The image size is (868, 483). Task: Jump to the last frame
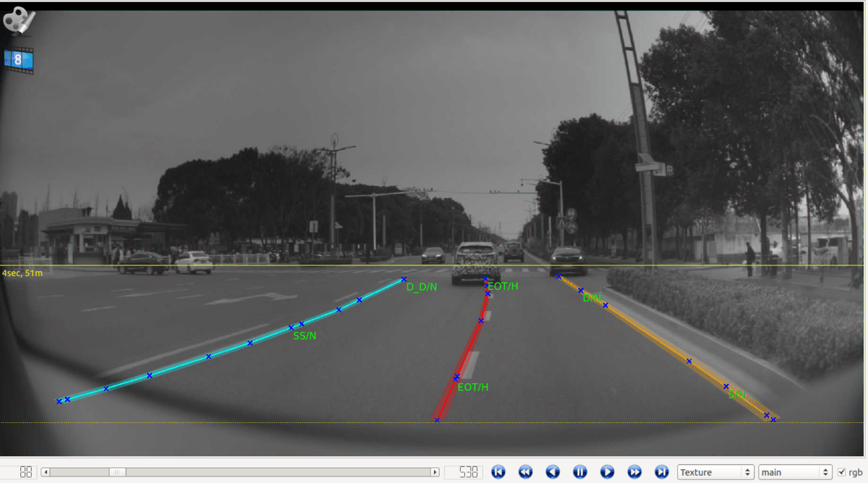tap(661, 471)
